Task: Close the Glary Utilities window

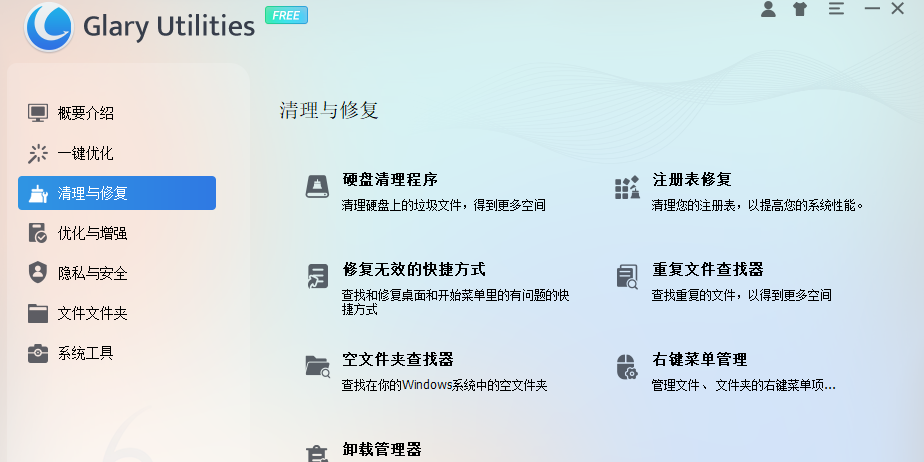Action: [897, 8]
